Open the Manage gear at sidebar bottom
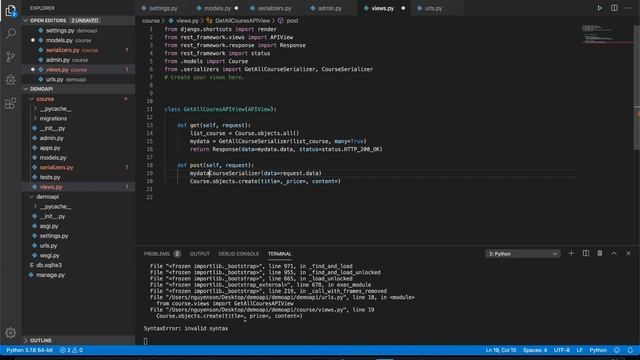The height and width of the screenshot is (360, 640). click(x=11, y=333)
